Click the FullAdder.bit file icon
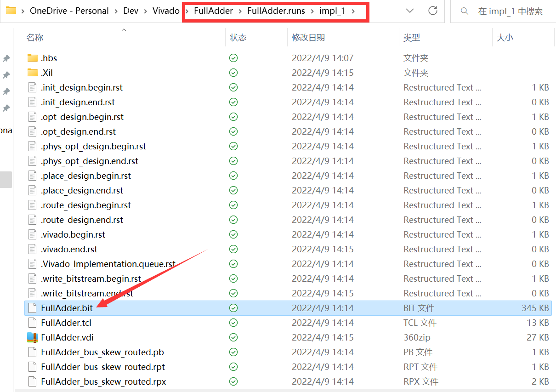 pyautogui.click(x=32, y=308)
